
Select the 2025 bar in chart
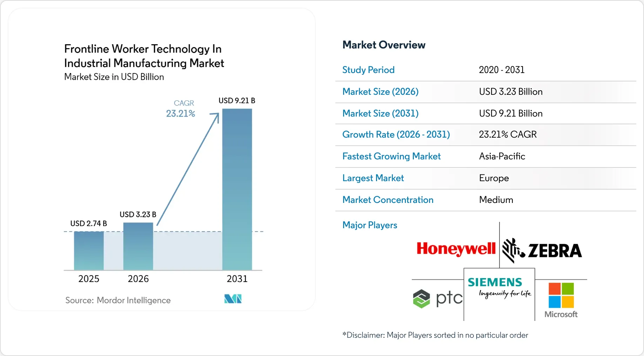[x=89, y=251]
